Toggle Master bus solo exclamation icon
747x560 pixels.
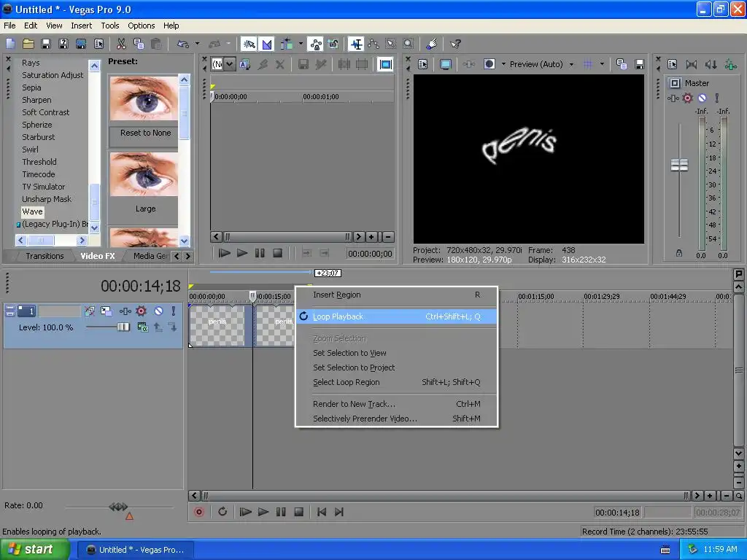click(716, 98)
